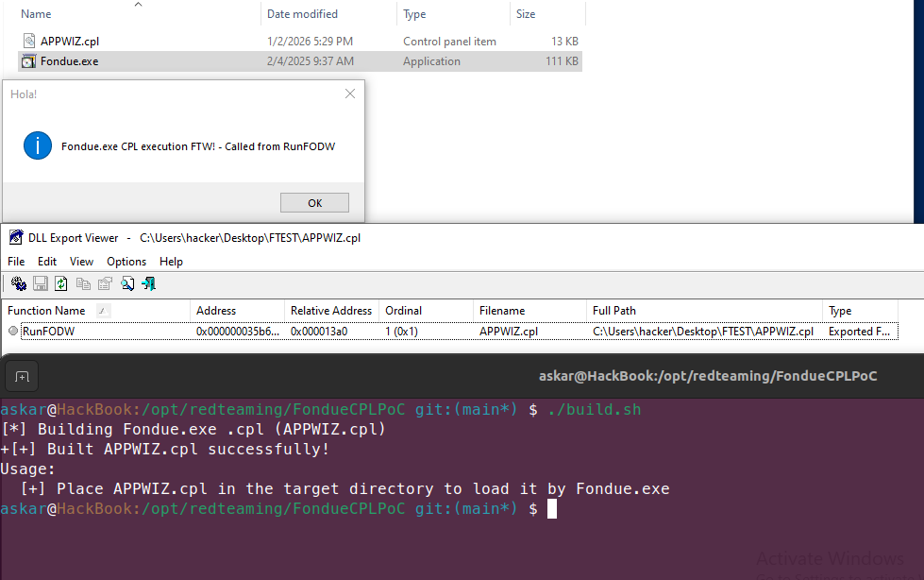Viewport: 924px width, 580px height.
Task: Click the Control panel item type cell
Action: [x=449, y=42]
